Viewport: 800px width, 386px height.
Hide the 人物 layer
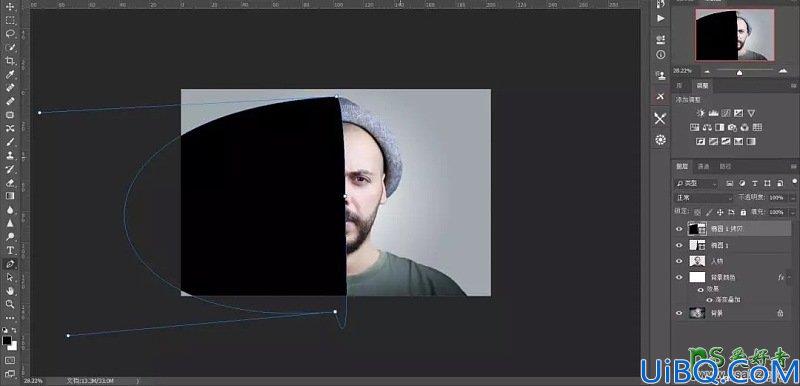click(679, 261)
